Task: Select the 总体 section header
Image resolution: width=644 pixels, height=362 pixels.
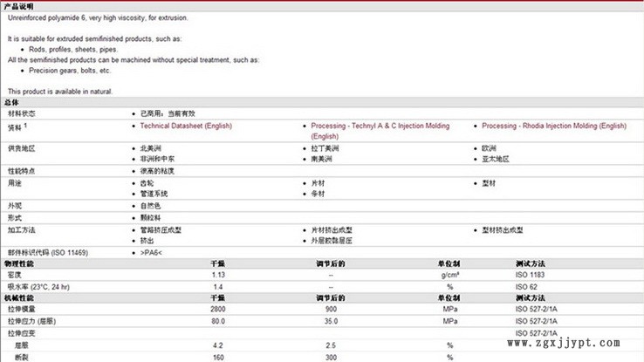Action: pos(11,102)
